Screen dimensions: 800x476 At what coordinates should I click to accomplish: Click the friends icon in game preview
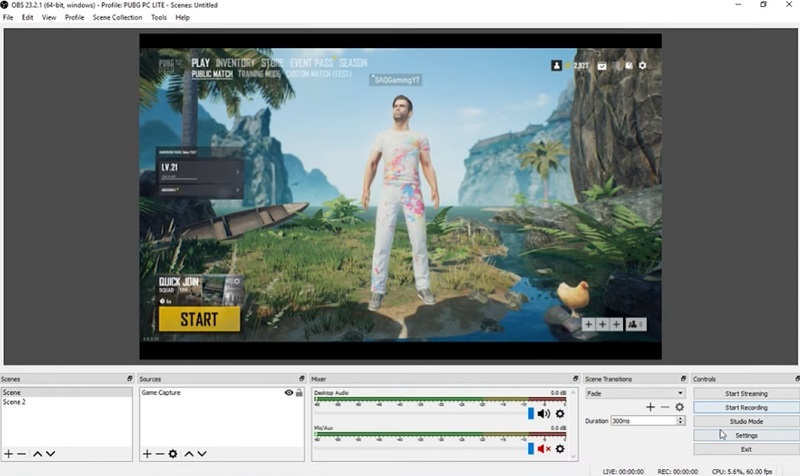[636, 324]
